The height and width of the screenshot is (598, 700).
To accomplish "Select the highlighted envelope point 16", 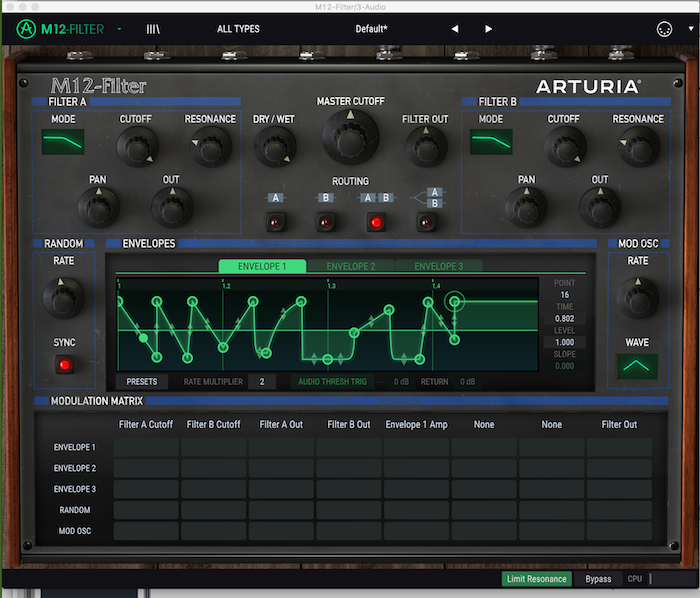I will click(454, 302).
